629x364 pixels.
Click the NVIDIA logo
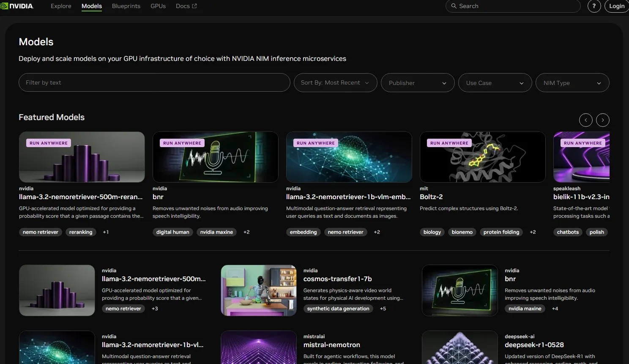pos(17,6)
